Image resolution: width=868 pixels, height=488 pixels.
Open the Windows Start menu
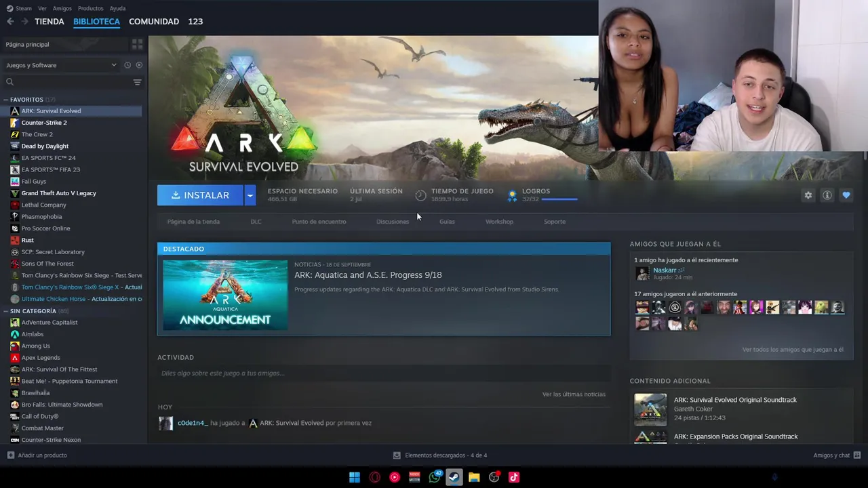(x=355, y=477)
